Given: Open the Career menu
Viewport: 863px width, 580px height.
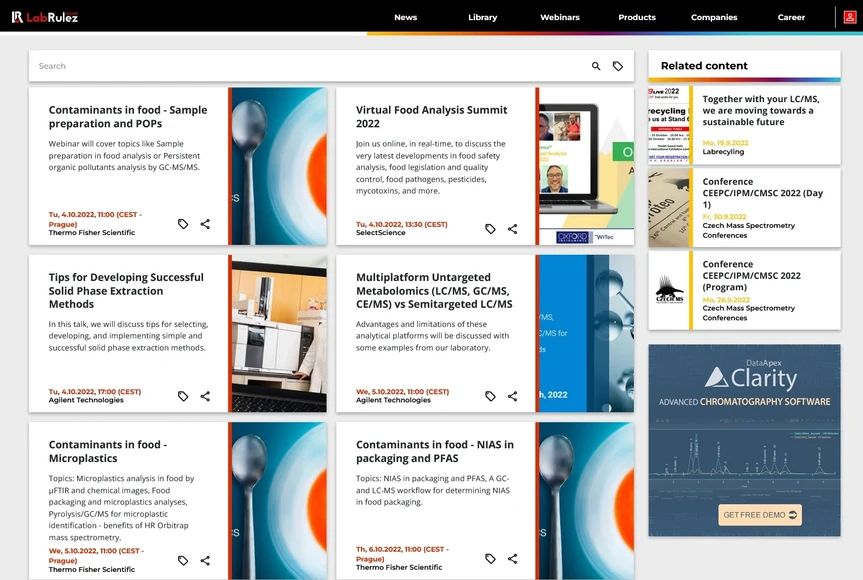Looking at the screenshot, I should click(791, 17).
